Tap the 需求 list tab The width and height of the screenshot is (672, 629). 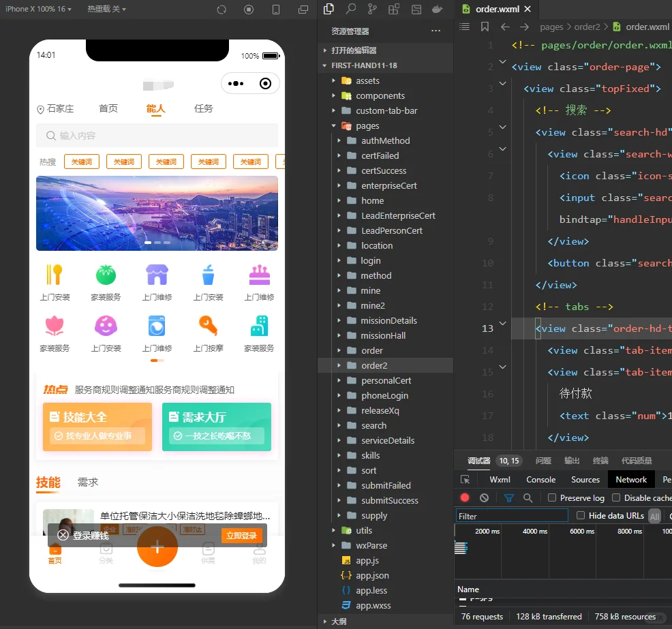[x=88, y=482]
